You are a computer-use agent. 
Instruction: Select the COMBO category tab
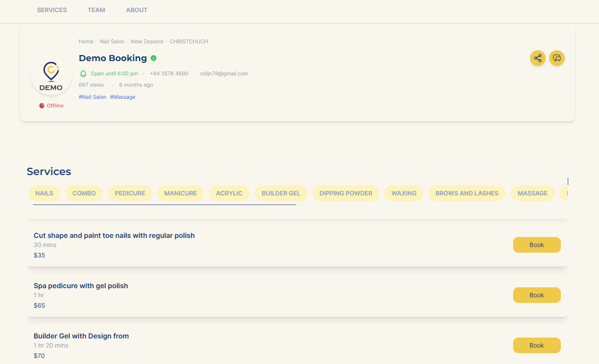pyautogui.click(x=84, y=193)
